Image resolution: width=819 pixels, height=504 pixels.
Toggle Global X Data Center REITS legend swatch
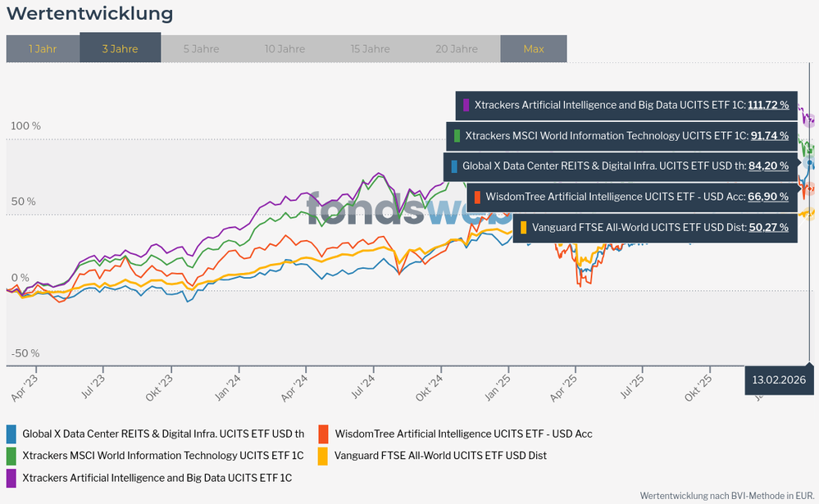11,434
